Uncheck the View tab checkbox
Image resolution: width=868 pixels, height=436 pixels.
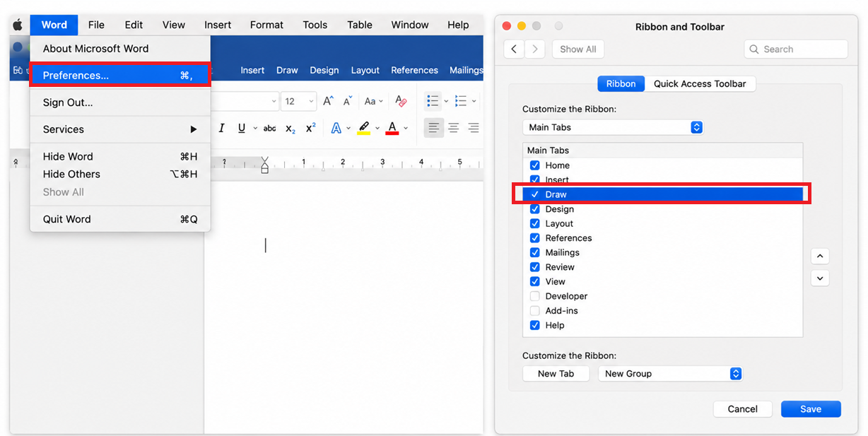tap(535, 281)
